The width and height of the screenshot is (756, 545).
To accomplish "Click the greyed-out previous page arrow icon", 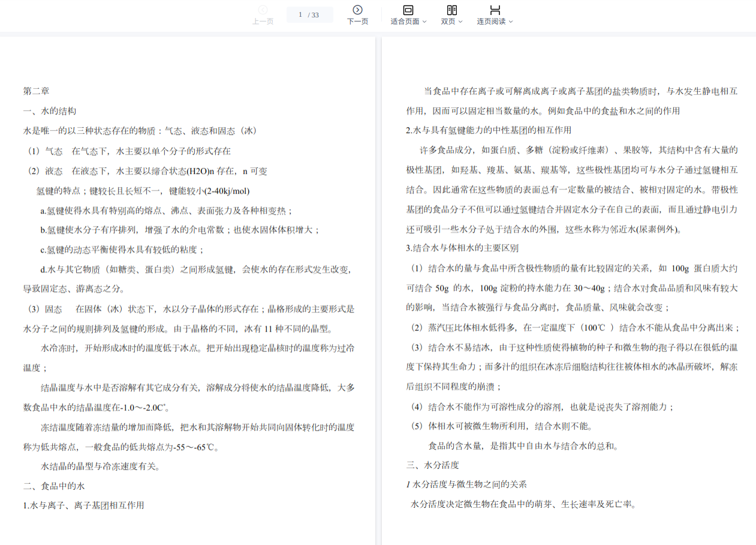I will pyautogui.click(x=263, y=10).
